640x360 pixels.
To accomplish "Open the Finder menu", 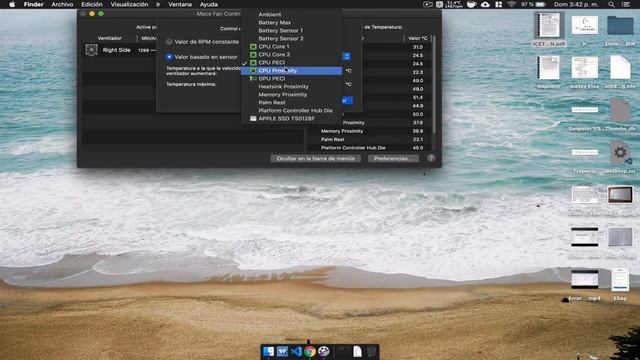I will [33, 4].
